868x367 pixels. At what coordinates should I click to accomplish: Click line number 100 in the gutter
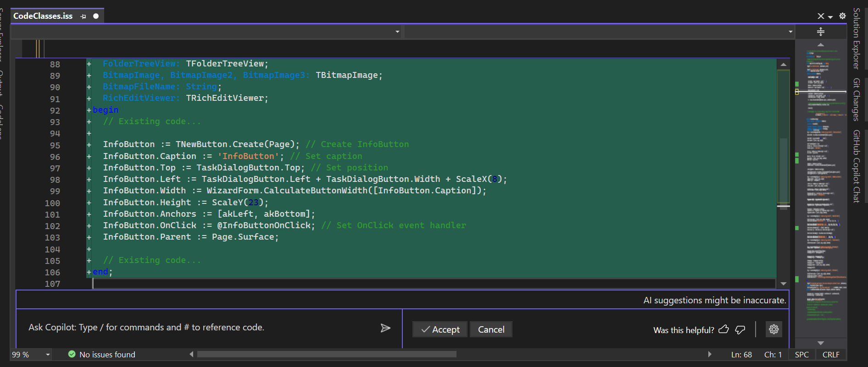pyautogui.click(x=52, y=203)
